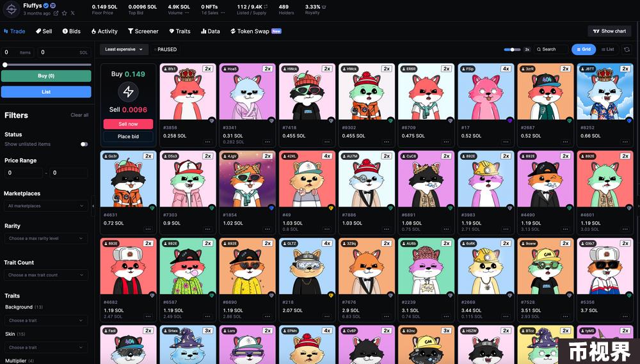Click the green Buy (0) button
The width and height of the screenshot is (640, 364).
46,76
